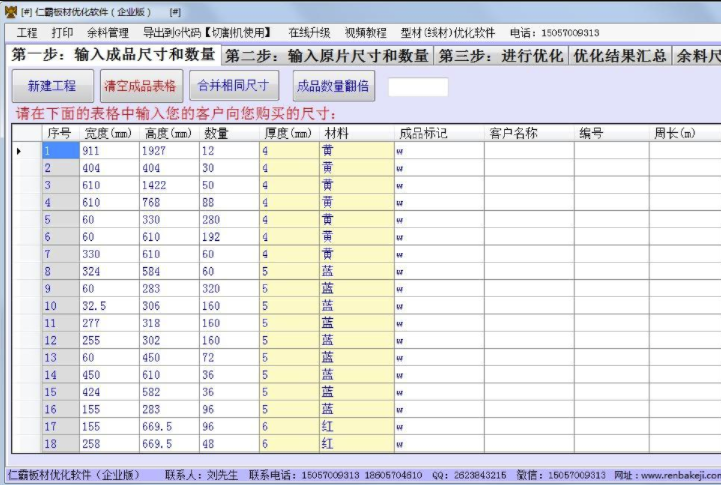The height and width of the screenshot is (485, 721).
Task: Open the 优化结果汇总 tab
Action: pyautogui.click(x=620, y=56)
